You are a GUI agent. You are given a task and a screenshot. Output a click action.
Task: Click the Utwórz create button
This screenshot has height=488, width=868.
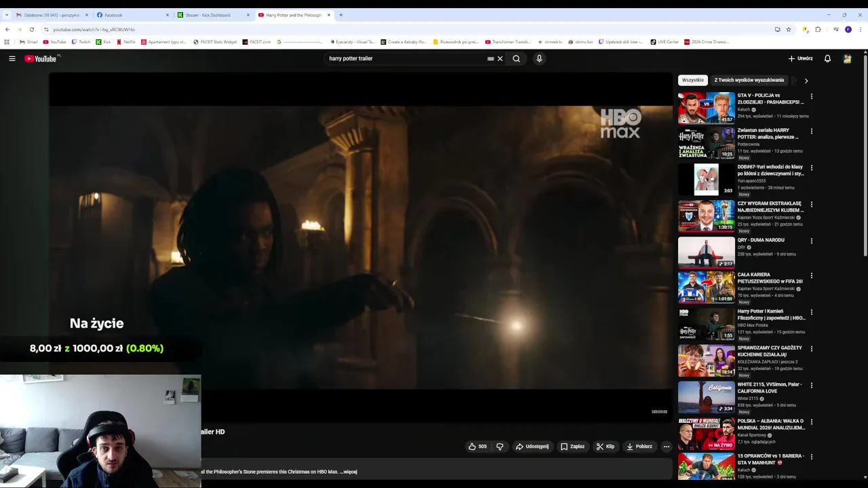[x=800, y=59]
